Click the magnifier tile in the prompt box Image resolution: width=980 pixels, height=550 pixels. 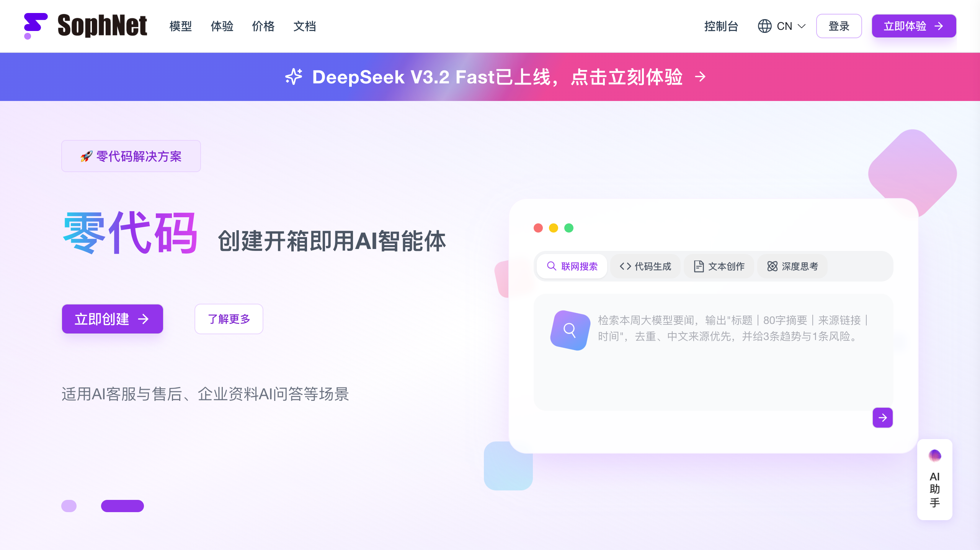(570, 330)
